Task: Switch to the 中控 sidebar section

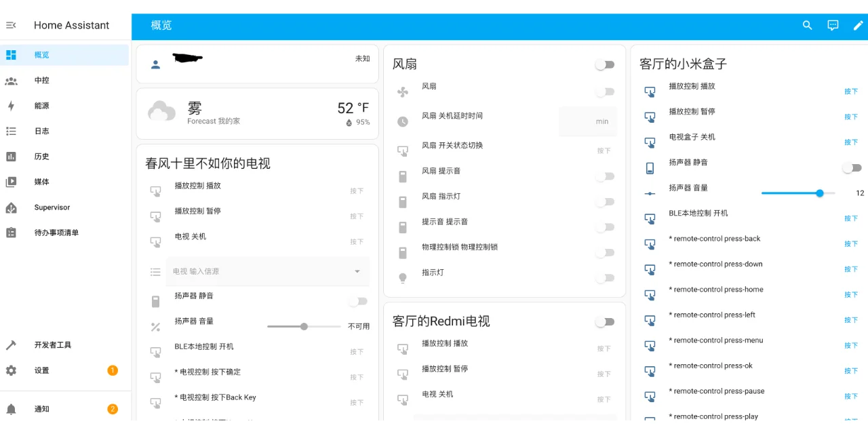Action: 10,81
